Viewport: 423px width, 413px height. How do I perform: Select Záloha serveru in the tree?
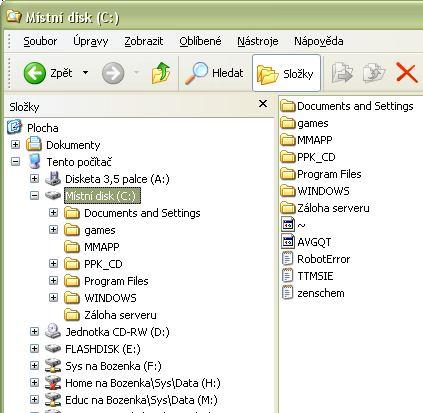click(120, 315)
